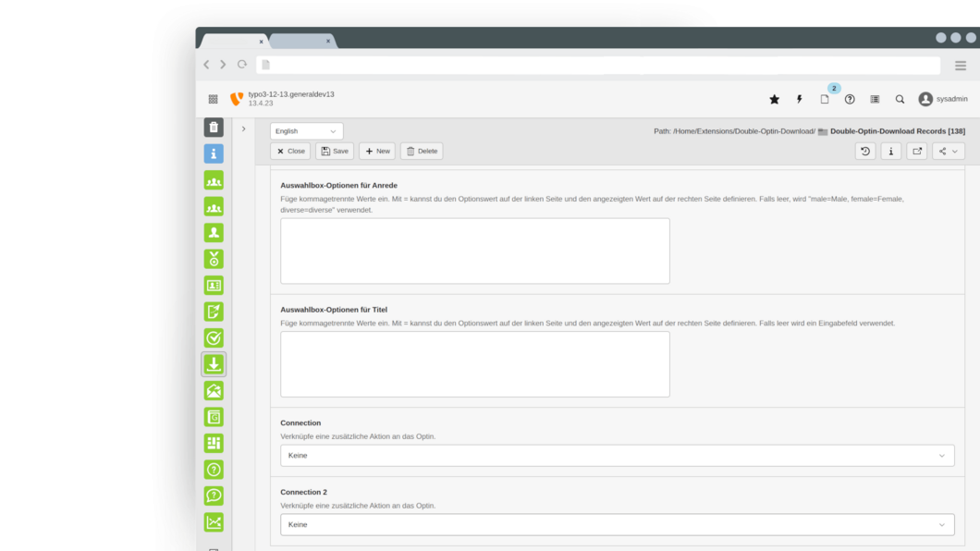Open the Connection dropdown
The image size is (980, 551).
[x=617, y=456]
